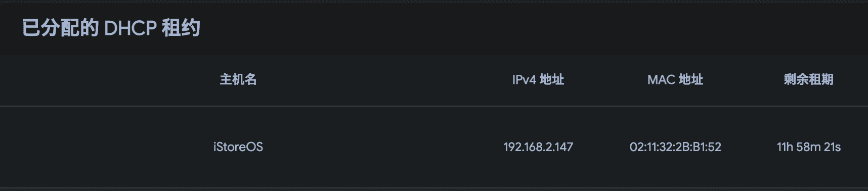Click the remaining lease time 11h 58m 21s
The height and width of the screenshot is (191, 868).
[809, 147]
